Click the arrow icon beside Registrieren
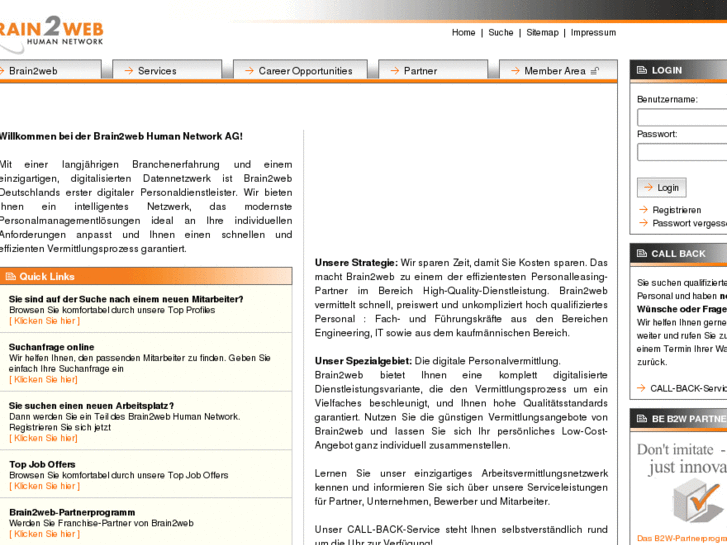The width and height of the screenshot is (727, 545). 643,210
